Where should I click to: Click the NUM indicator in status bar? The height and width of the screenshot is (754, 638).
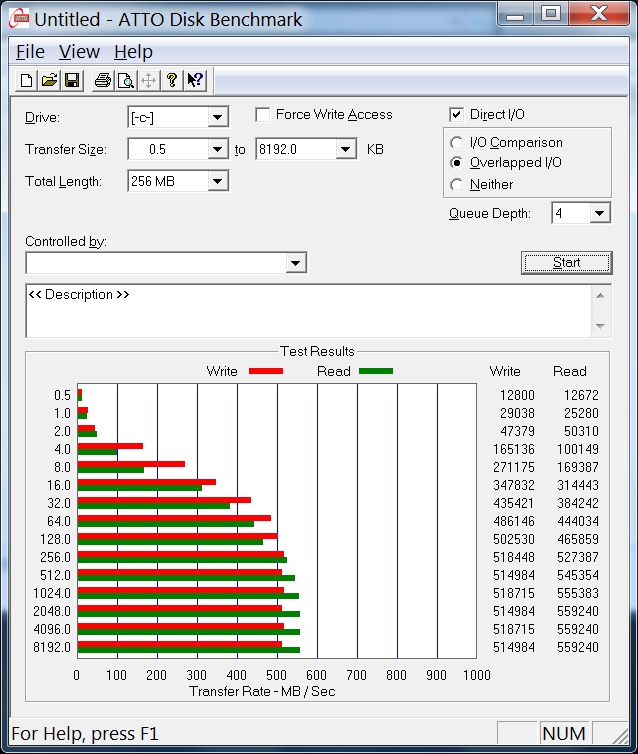(x=563, y=734)
